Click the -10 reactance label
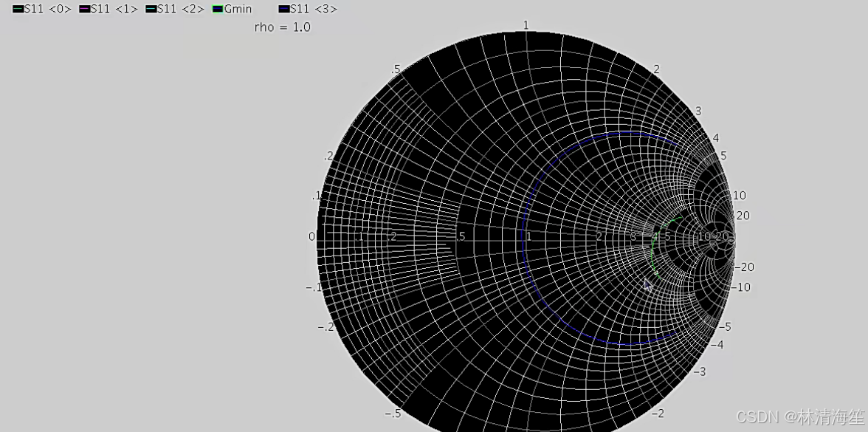This screenshot has width=868, height=432. (741, 287)
